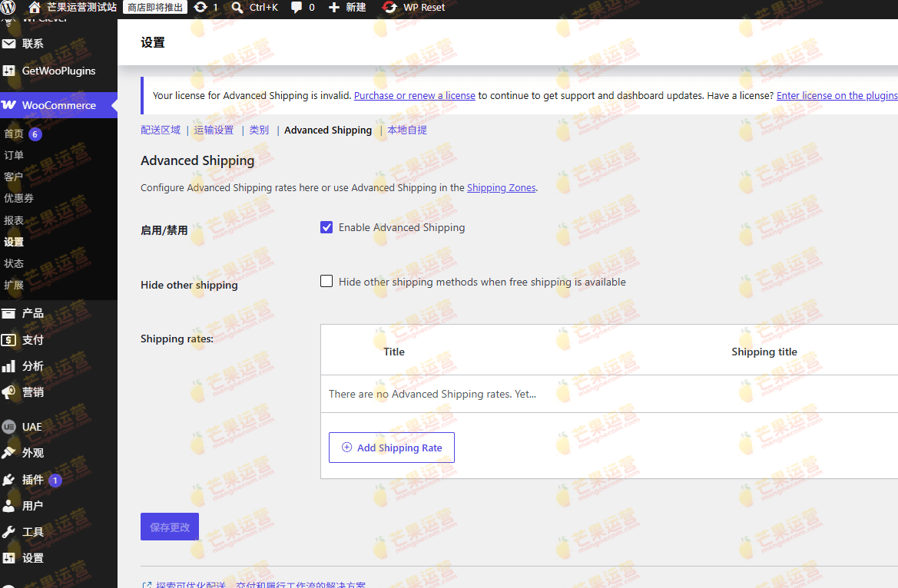
Task: Switch to the 运输设置 tab
Action: pyautogui.click(x=214, y=130)
